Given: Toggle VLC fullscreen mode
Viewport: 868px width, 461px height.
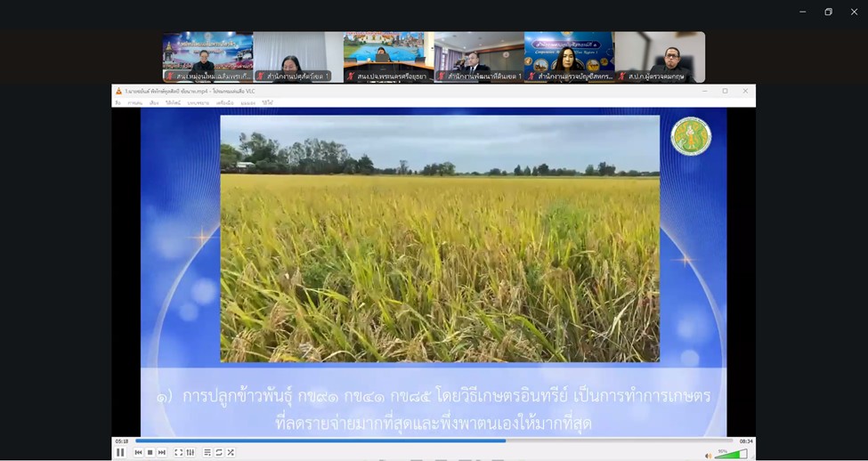Looking at the screenshot, I should [x=178, y=453].
